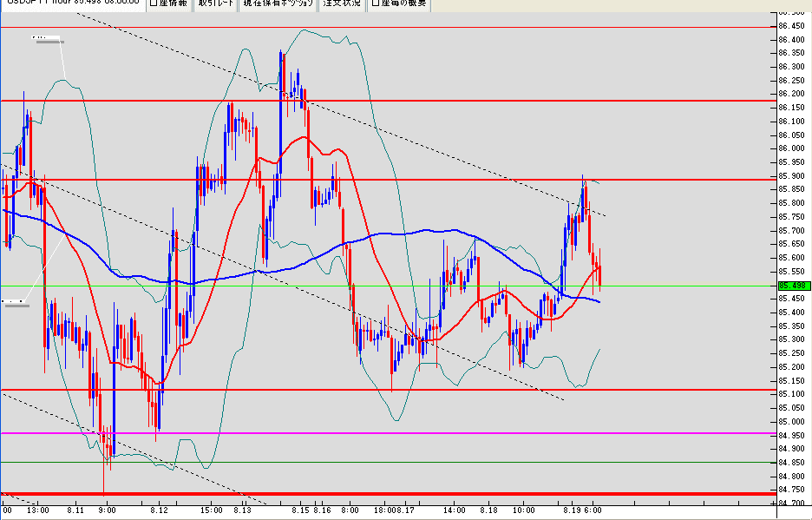The width and height of the screenshot is (812, 520).
Task: Show the 口座毎の概要 tab
Action: [x=398, y=3]
